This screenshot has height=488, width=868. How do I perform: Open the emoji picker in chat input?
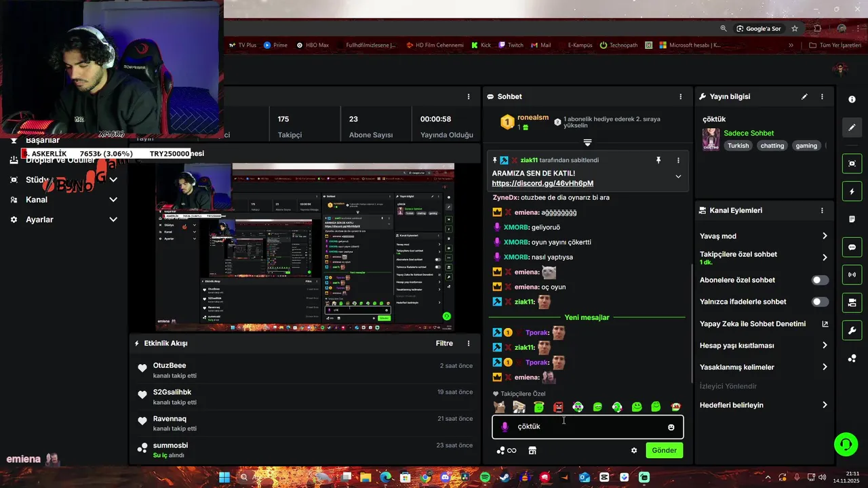point(671,427)
